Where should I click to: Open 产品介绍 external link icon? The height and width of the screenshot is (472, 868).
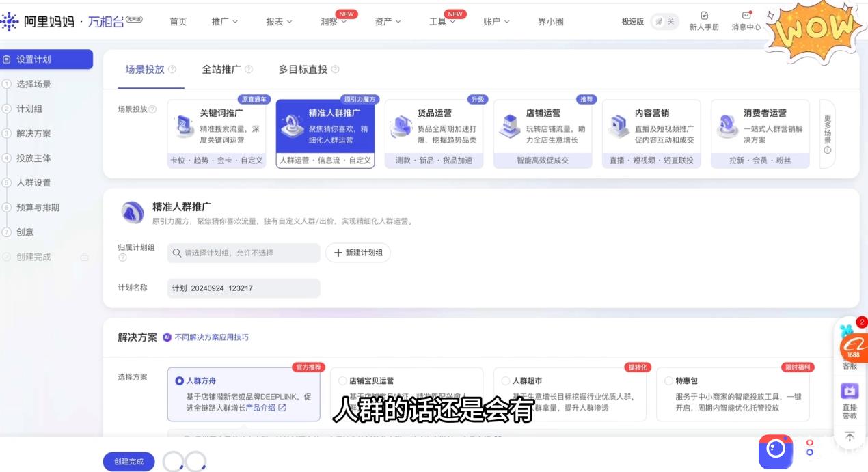(x=282, y=408)
